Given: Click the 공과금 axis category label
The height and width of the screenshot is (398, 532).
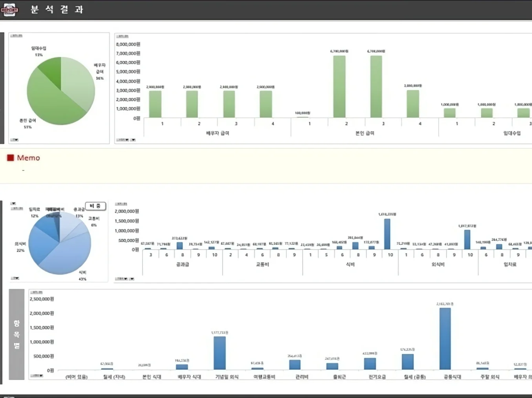Looking at the screenshot, I should (183, 265).
